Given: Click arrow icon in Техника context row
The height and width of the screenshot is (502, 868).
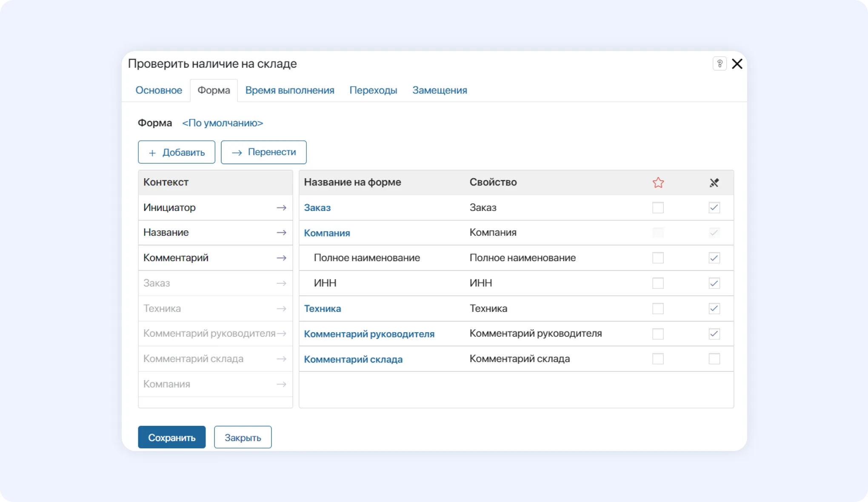Looking at the screenshot, I should click(281, 308).
